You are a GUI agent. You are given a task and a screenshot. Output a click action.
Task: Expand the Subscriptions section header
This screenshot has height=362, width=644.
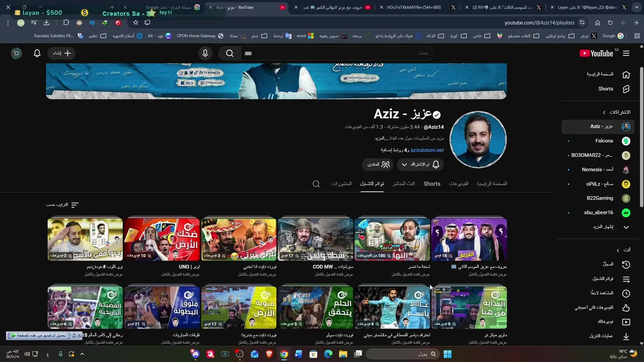(617, 112)
